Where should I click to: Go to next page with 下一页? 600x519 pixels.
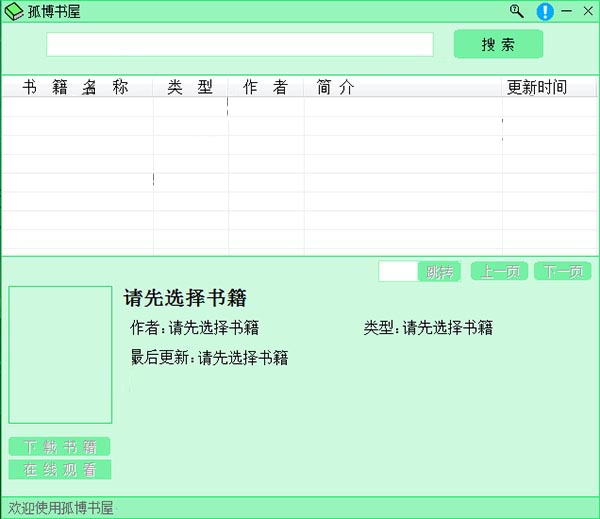pos(562,271)
